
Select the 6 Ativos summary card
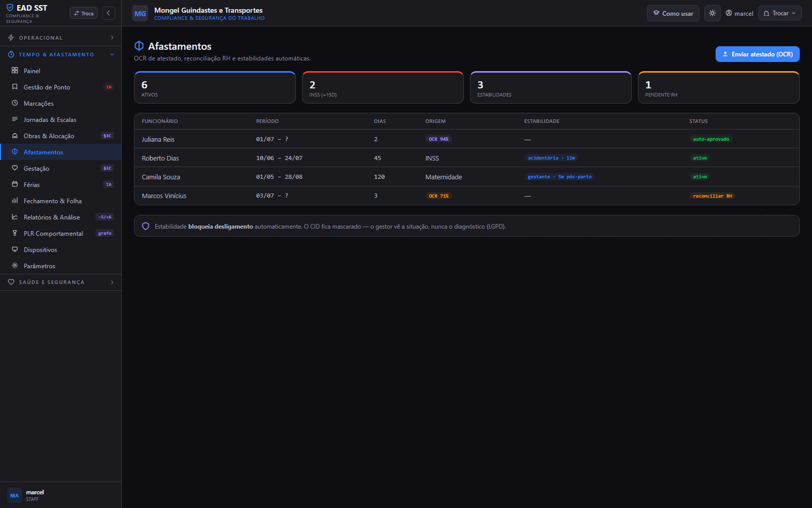[215, 87]
